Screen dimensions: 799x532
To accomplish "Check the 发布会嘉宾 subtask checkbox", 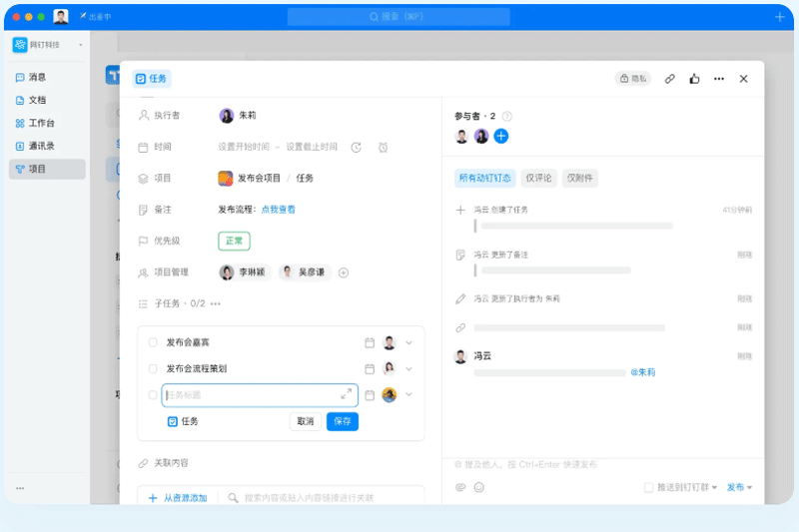I will pos(153,342).
